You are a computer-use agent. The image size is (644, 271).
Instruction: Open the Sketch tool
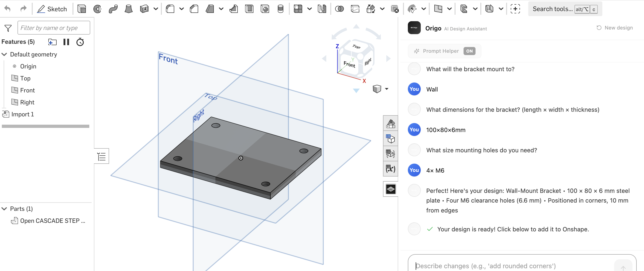pyautogui.click(x=52, y=9)
